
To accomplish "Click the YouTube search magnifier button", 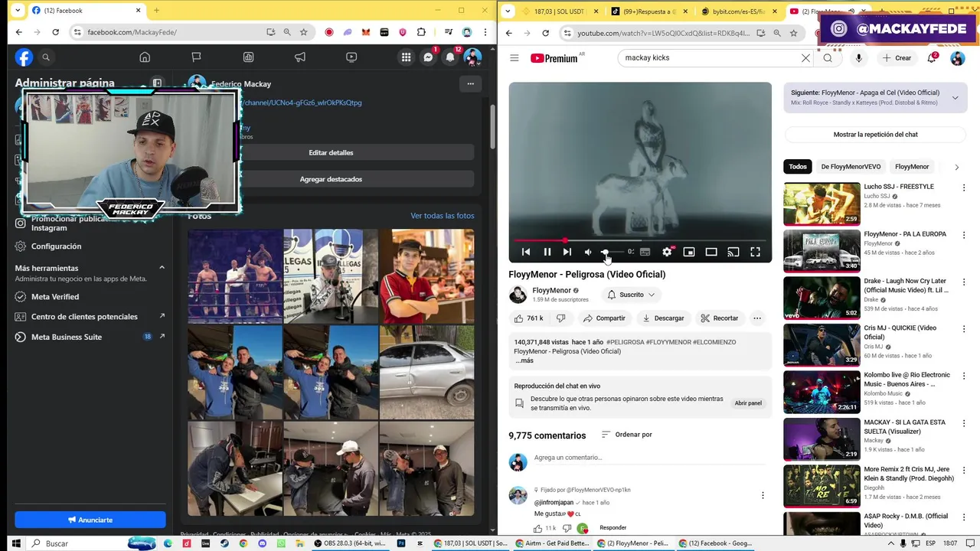I will [x=828, y=58].
